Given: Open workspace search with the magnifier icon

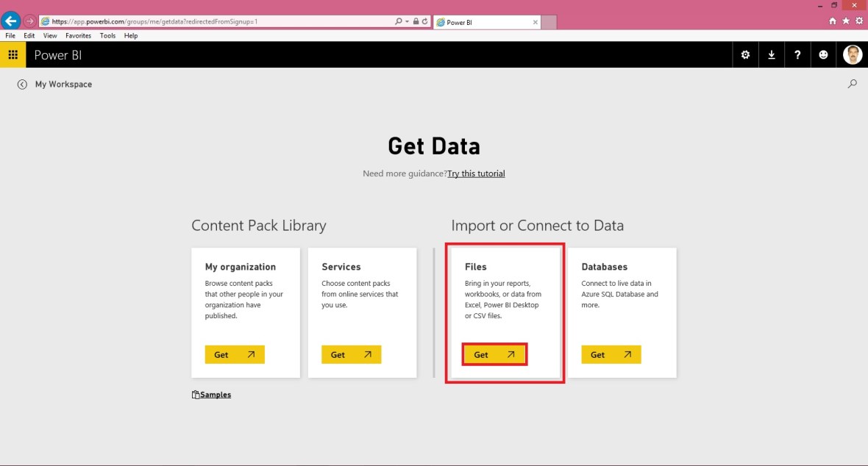Looking at the screenshot, I should (853, 84).
